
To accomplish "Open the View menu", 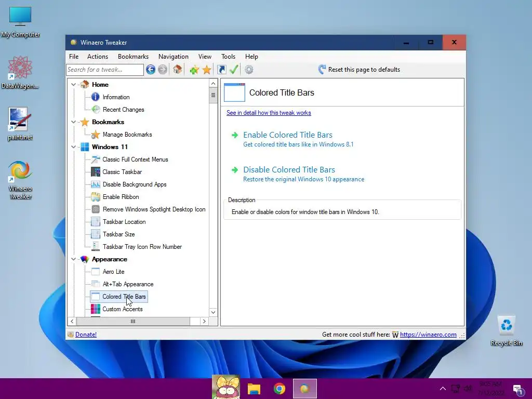I will click(x=205, y=57).
